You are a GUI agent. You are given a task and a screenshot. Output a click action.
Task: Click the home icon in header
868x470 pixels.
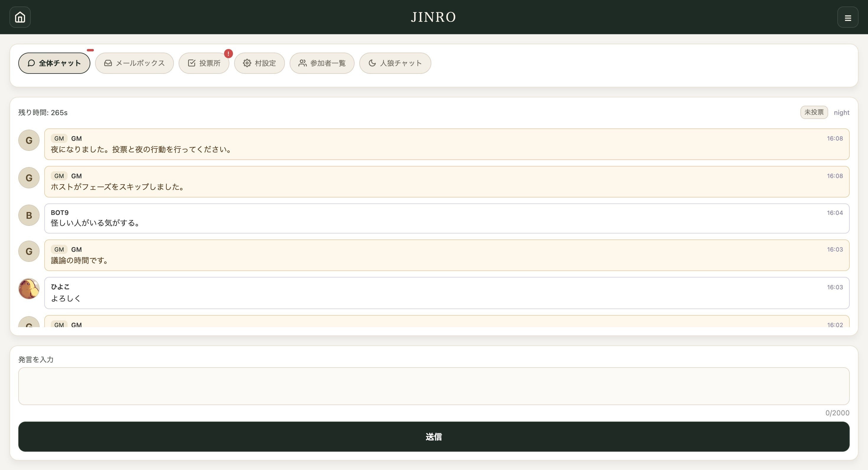pos(20,17)
